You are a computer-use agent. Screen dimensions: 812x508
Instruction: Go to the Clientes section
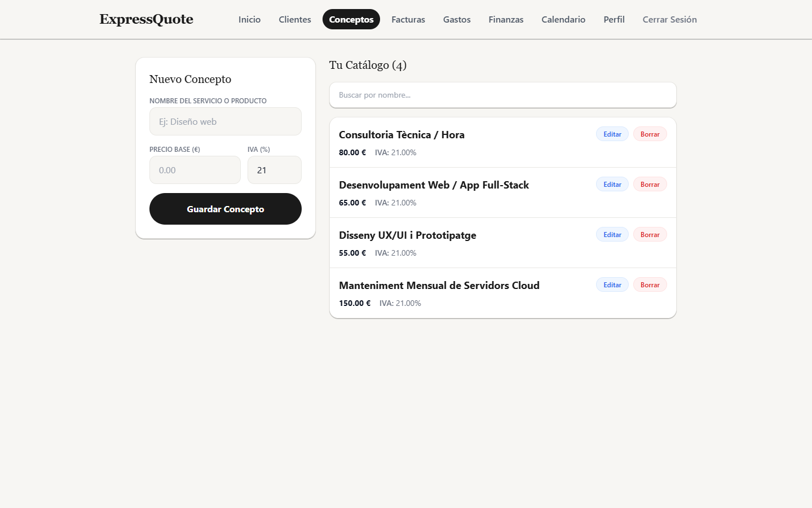click(x=295, y=19)
